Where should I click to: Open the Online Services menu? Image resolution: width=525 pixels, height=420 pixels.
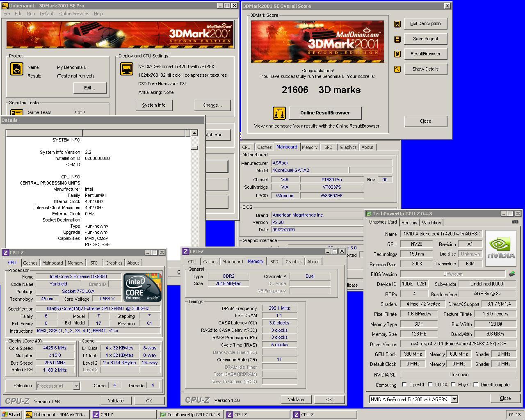point(74,14)
